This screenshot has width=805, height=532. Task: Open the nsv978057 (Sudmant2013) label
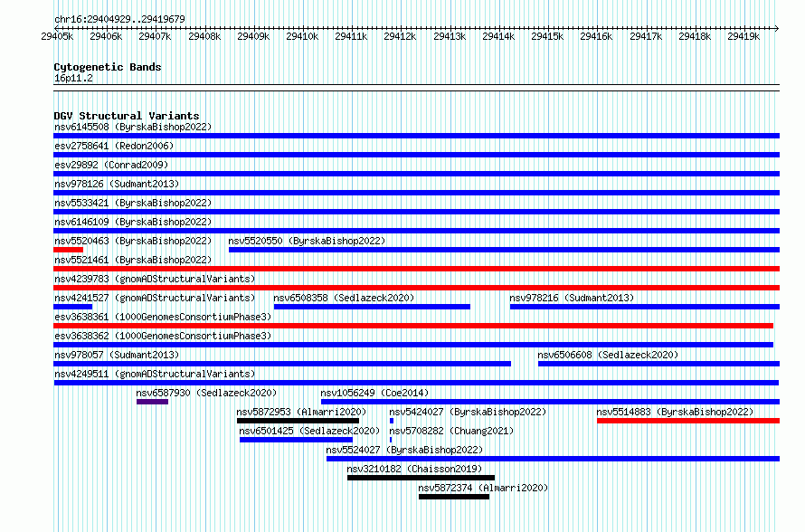click(x=117, y=355)
